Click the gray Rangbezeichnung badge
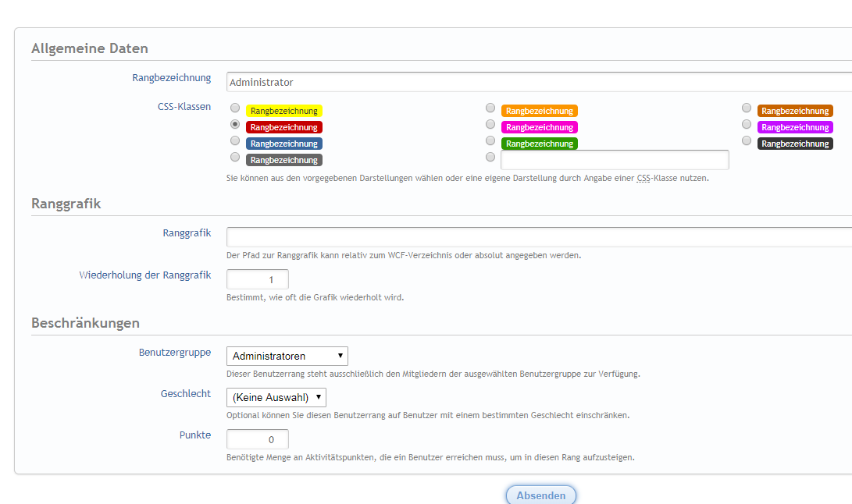852x504 pixels. pos(284,160)
